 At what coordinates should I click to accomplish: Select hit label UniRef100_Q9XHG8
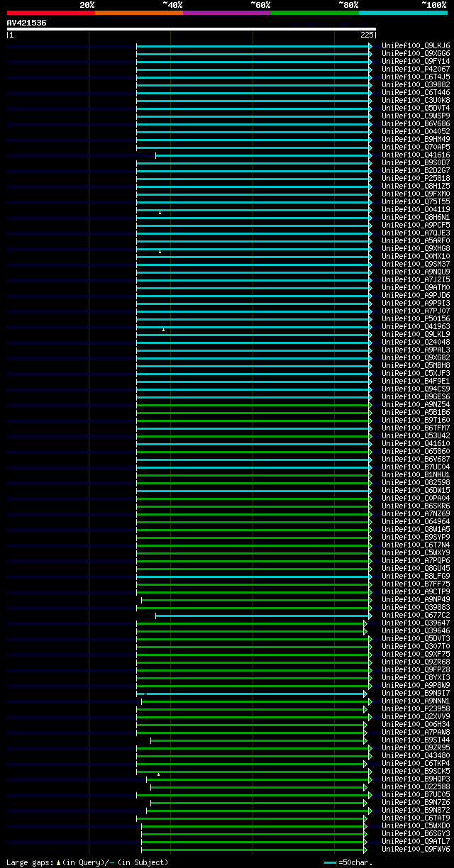click(x=416, y=248)
